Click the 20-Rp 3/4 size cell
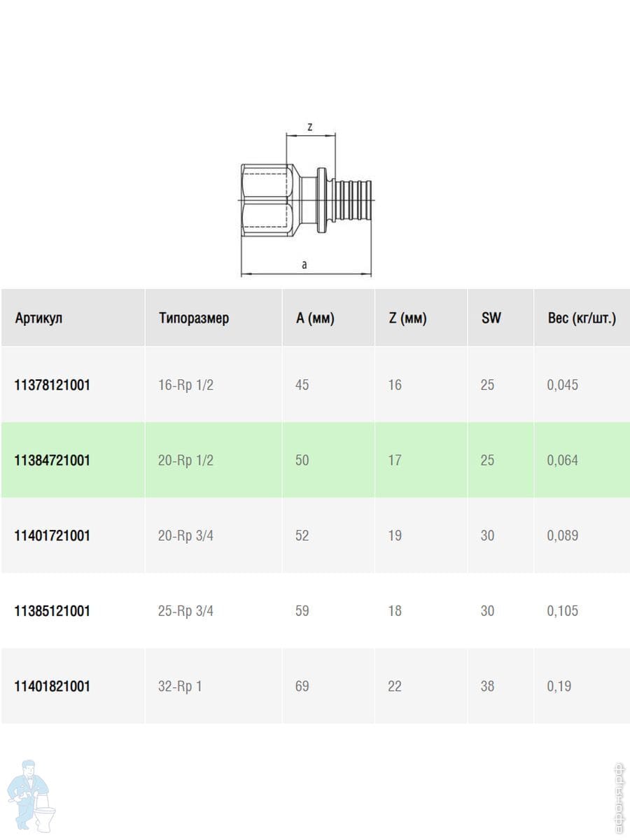Viewport: 630px width, 840px height. [x=186, y=535]
